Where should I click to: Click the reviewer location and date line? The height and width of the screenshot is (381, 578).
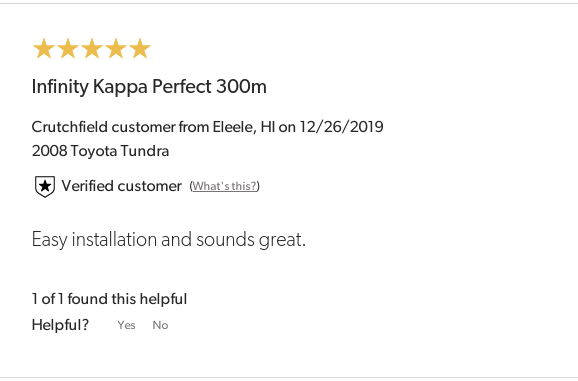click(208, 127)
